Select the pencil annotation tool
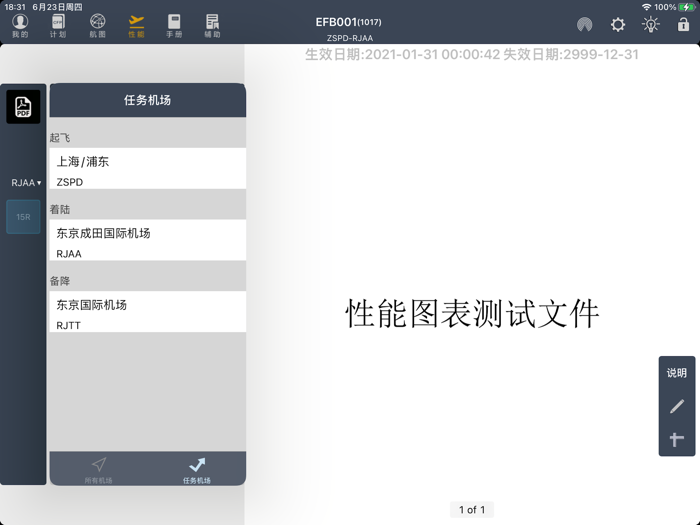Viewport: 700px width, 525px height. [x=677, y=406]
